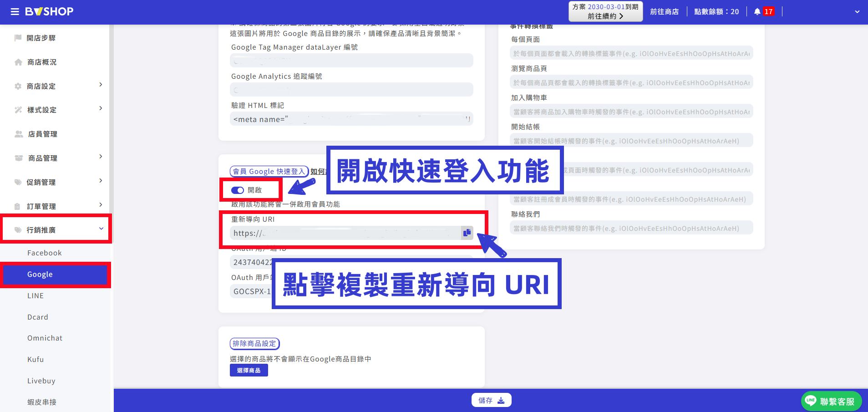Click the 儲存 save button
Viewport: 868px width, 412px height.
pyautogui.click(x=491, y=400)
